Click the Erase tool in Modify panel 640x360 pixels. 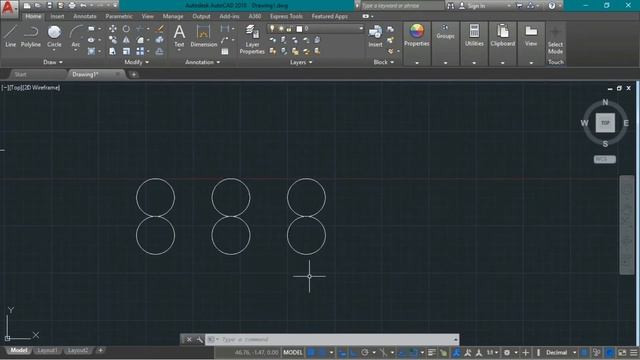(x=160, y=29)
